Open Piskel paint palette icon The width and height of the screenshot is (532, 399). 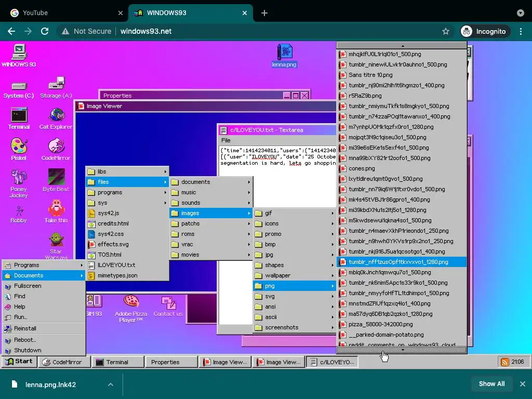point(19,149)
